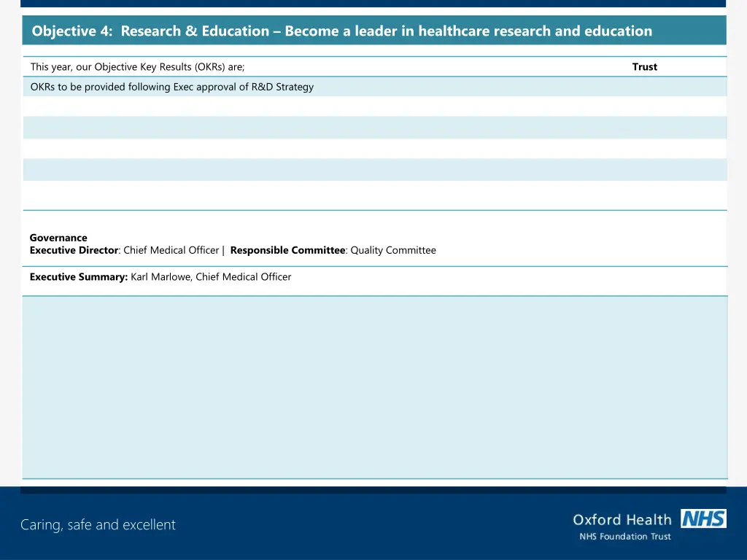Click the Trust label on the header row
This screenshot has width=747, height=560.
(x=645, y=66)
